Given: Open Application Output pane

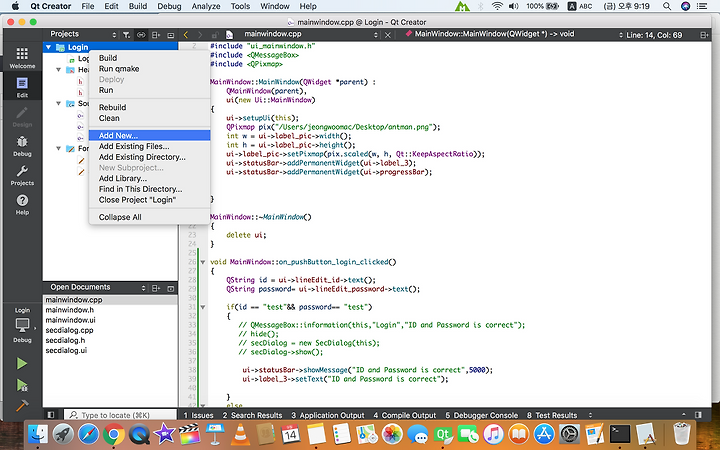Looking at the screenshot, I should (327, 415).
